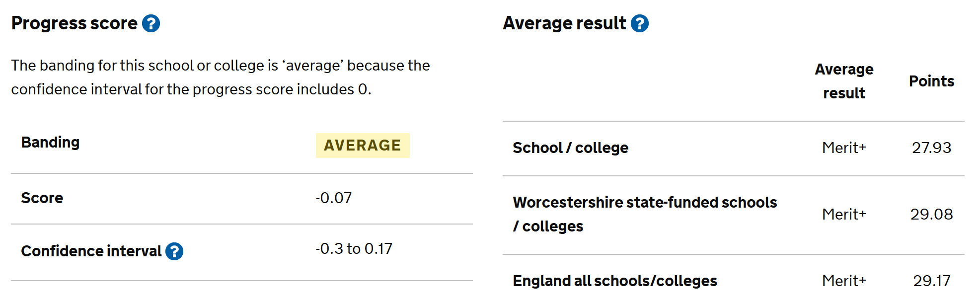The width and height of the screenshot is (980, 303).
Task: Click the banding explanation paragraph
Action: 220,77
